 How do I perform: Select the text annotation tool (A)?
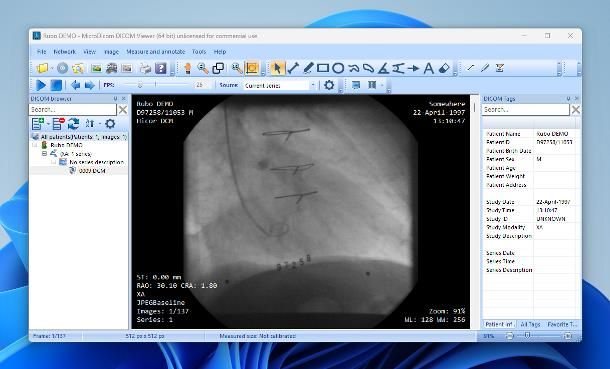(x=428, y=68)
